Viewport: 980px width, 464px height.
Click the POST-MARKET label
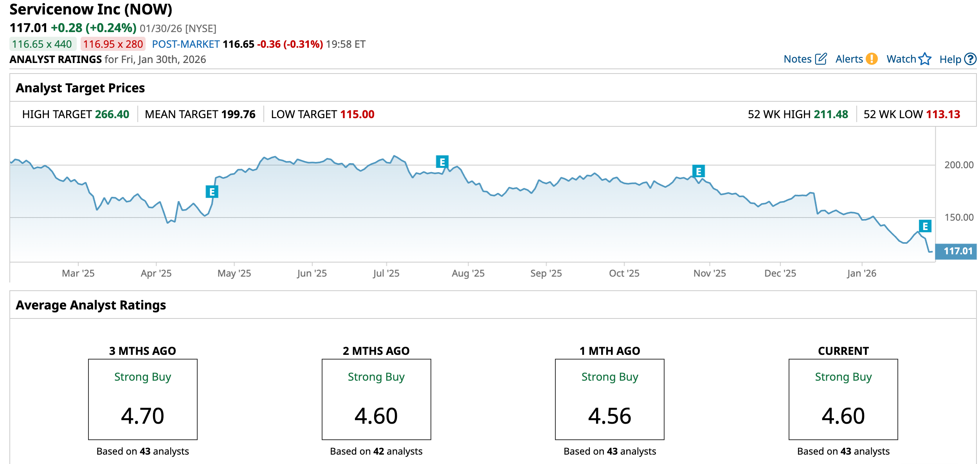tap(186, 44)
